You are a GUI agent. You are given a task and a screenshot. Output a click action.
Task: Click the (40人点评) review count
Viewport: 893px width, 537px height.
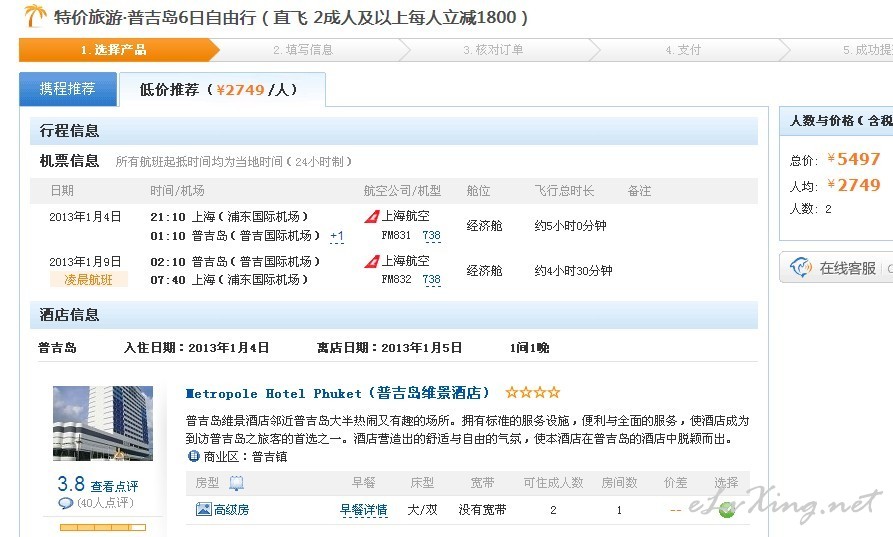[x=105, y=503]
